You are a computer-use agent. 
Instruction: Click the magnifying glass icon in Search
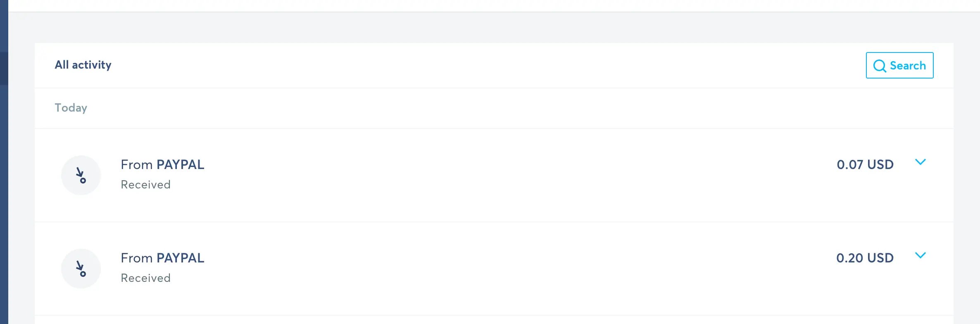[880, 66]
